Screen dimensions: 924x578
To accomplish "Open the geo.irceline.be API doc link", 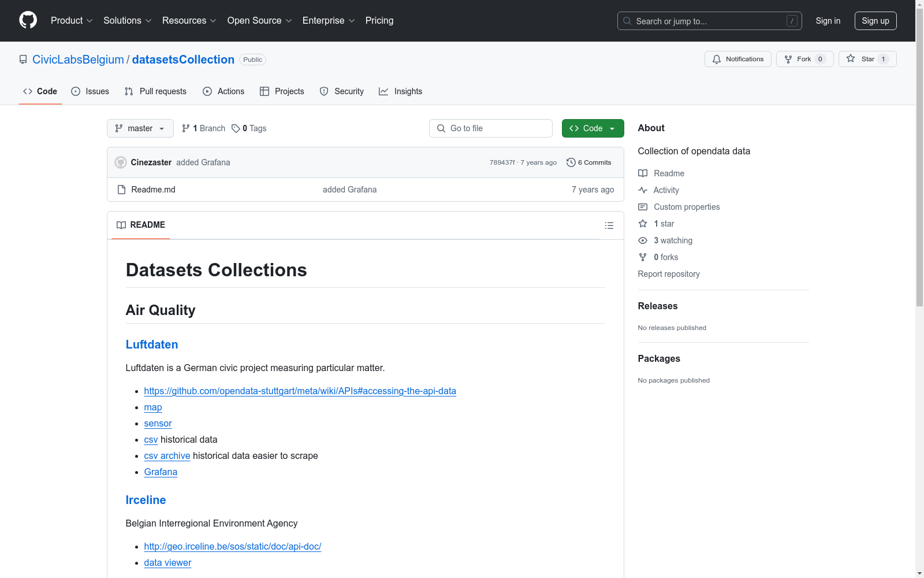I will click(x=233, y=547).
